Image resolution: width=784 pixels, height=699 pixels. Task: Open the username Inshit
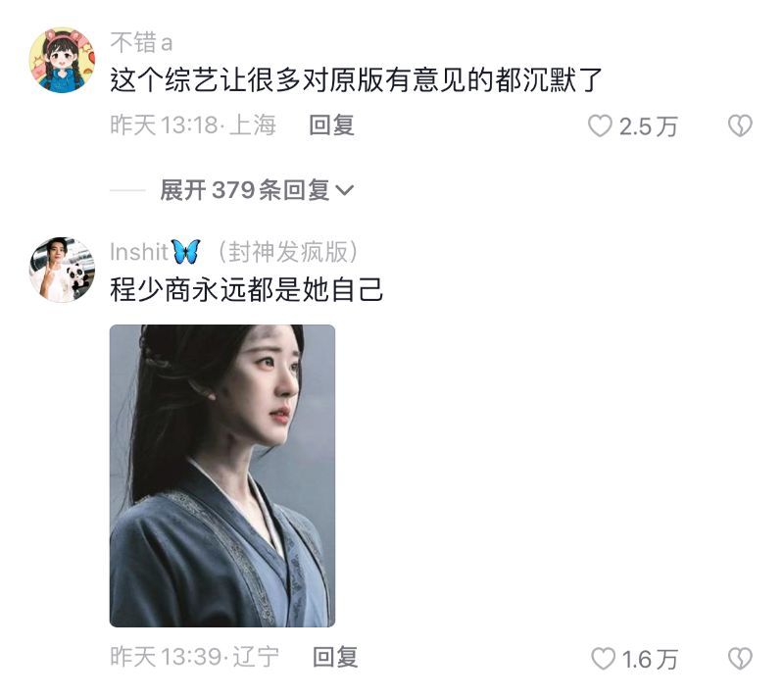pos(139,252)
